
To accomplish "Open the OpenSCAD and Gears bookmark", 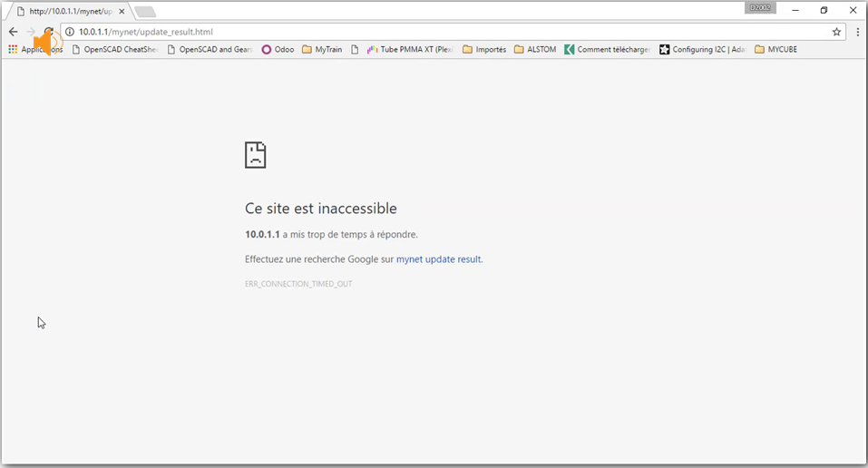I will pos(210,49).
